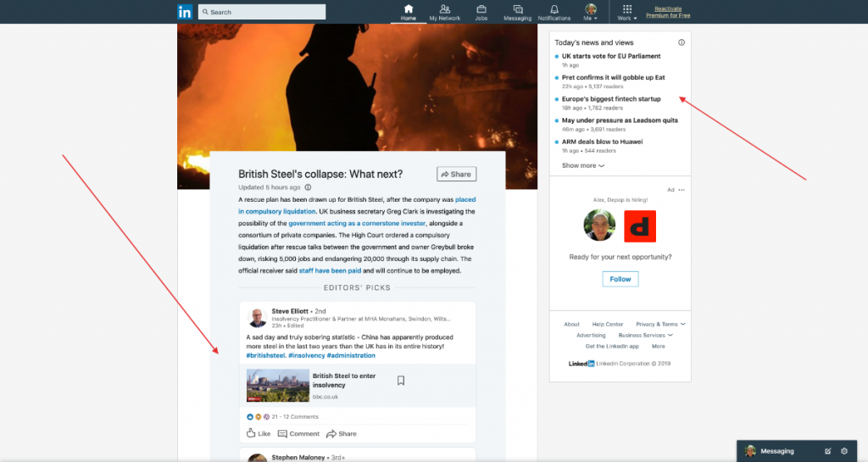Click info icon beside Today's news and views

[x=682, y=42]
